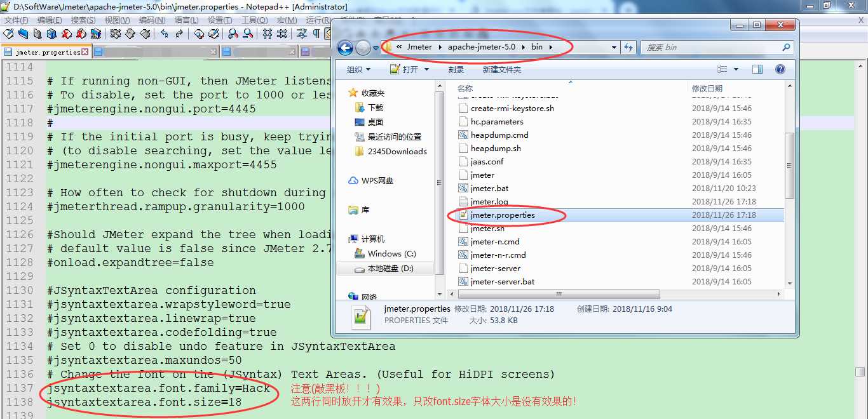Screen dimensions: 868x419
Task: Click Jmeter in the address breadcrumb
Action: (419, 47)
